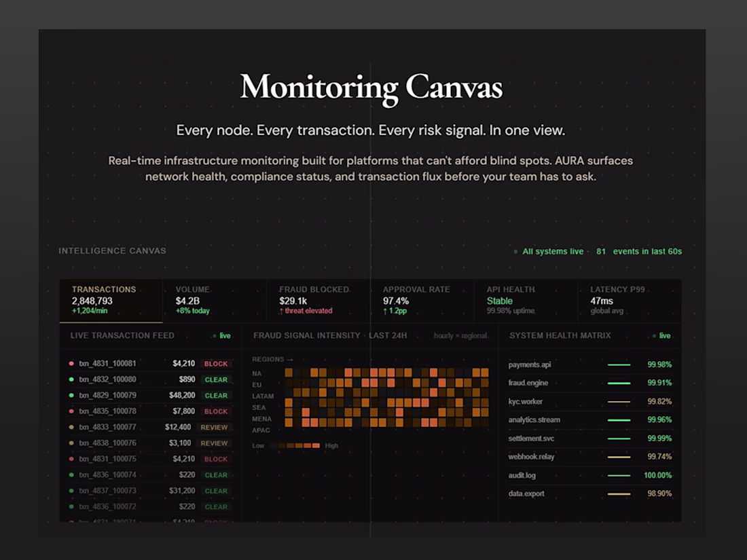
Task: Click the $48,200 amount
Action: click(x=182, y=395)
